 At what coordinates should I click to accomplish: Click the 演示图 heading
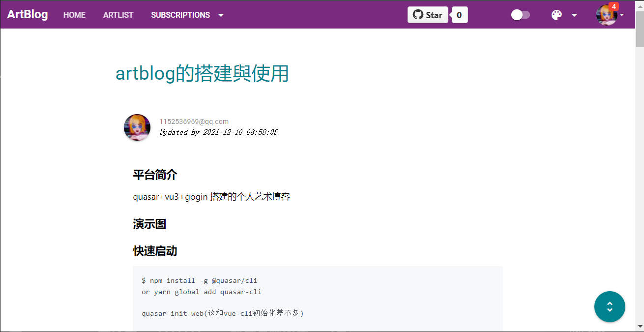149,224
